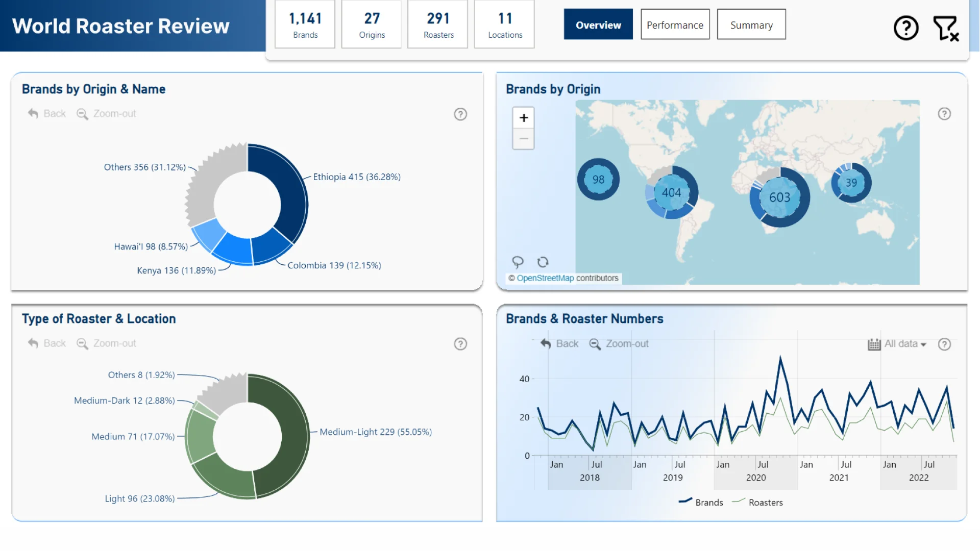This screenshot has width=980, height=551.
Task: Switch to the Performance tab
Action: tap(675, 24)
